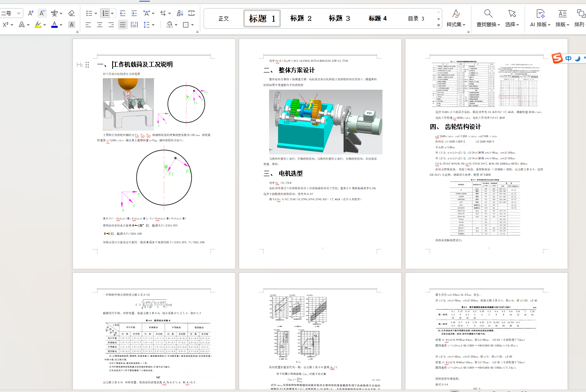The height and width of the screenshot is (392, 586).
Task: Open the borders dropdown arrow
Action: click(x=192, y=25)
